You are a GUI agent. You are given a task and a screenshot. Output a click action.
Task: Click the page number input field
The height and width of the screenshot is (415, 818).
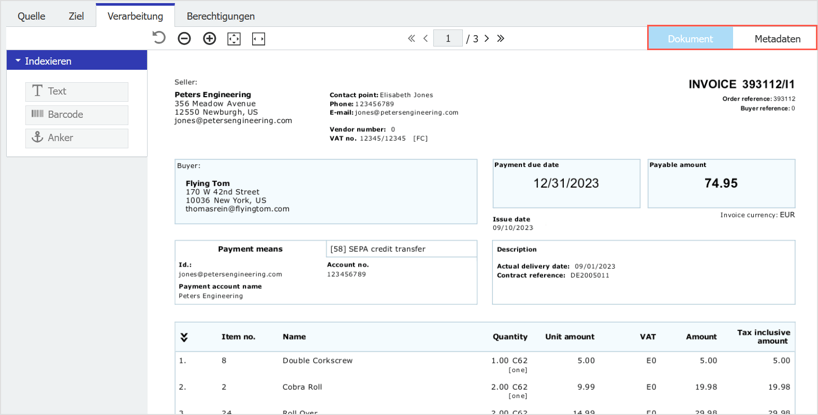coord(447,39)
